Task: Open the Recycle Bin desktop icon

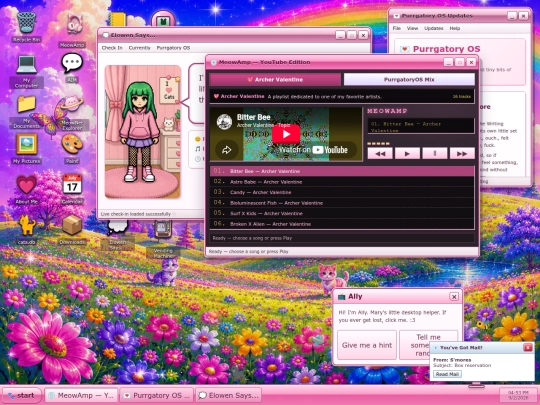Action: (x=26, y=27)
